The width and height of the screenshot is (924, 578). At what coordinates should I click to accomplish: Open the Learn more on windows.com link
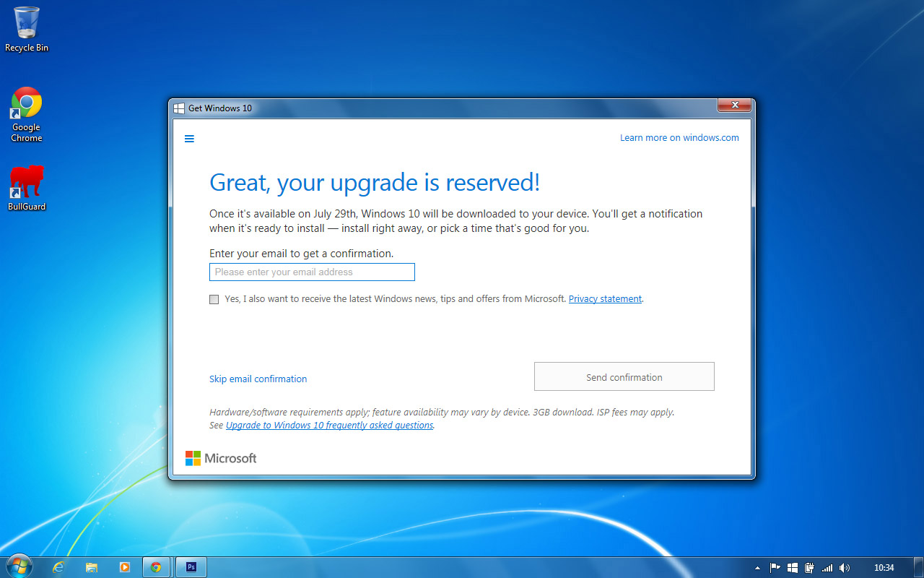679,138
